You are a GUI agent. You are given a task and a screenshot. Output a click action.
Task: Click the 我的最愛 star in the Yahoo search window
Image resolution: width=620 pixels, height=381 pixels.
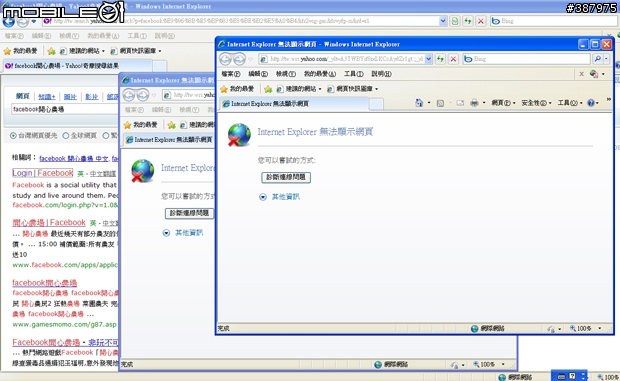[x=21, y=51]
